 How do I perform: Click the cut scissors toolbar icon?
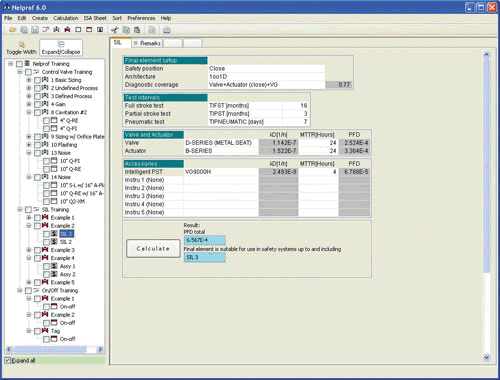click(115, 30)
